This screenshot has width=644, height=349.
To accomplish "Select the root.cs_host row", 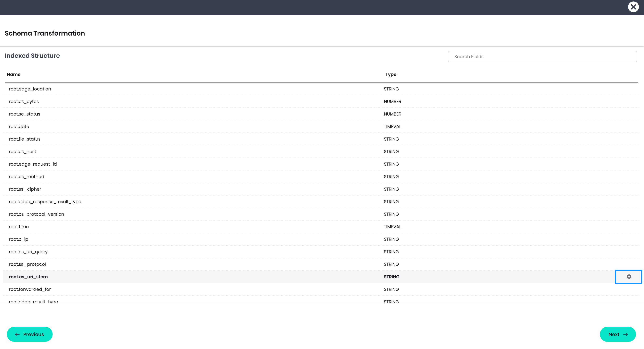I will (22, 151).
